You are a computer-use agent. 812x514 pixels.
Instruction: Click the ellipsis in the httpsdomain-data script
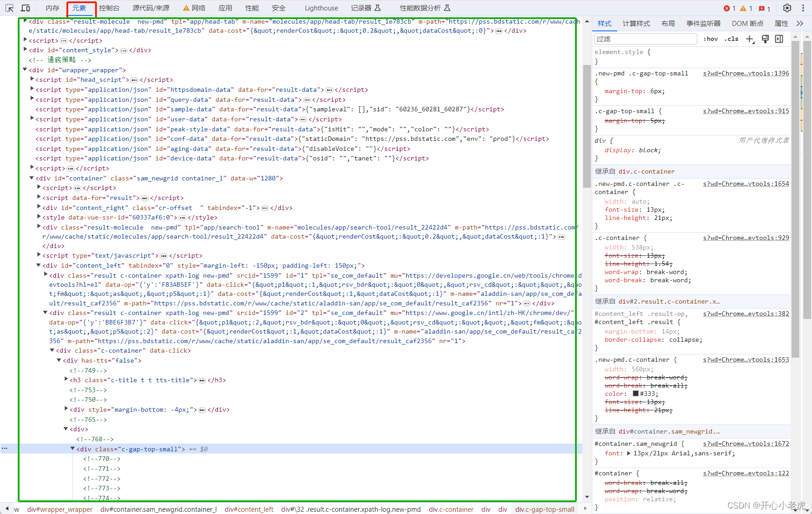tap(329, 90)
